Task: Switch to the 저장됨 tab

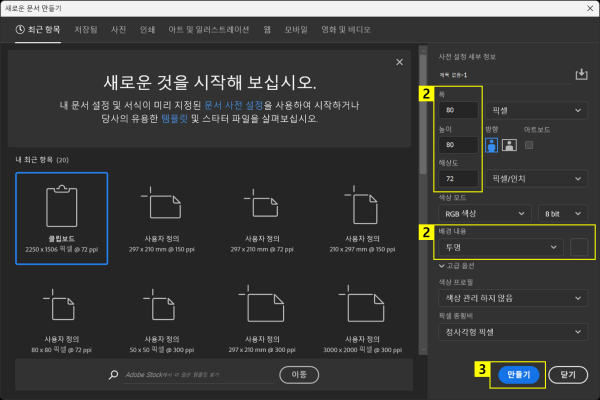Action: [86, 29]
